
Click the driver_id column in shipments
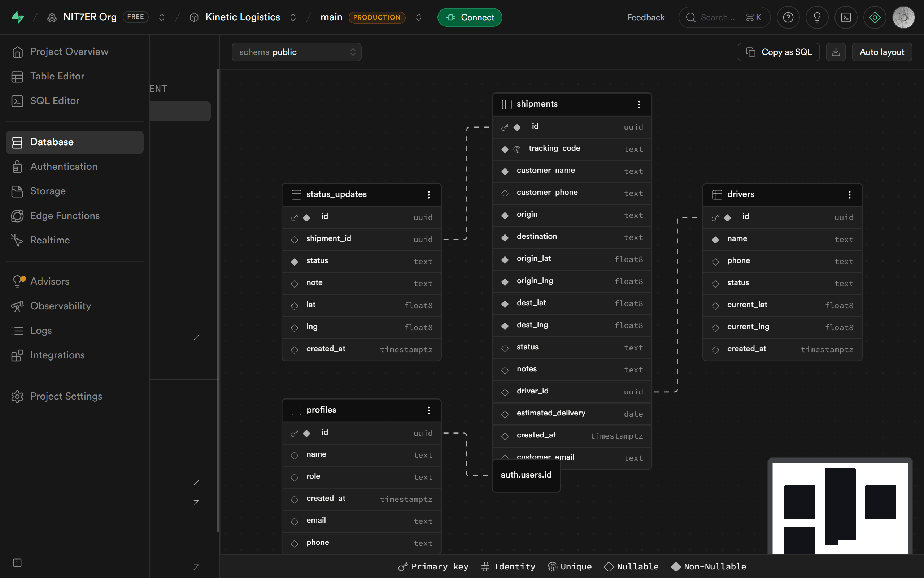(x=572, y=392)
